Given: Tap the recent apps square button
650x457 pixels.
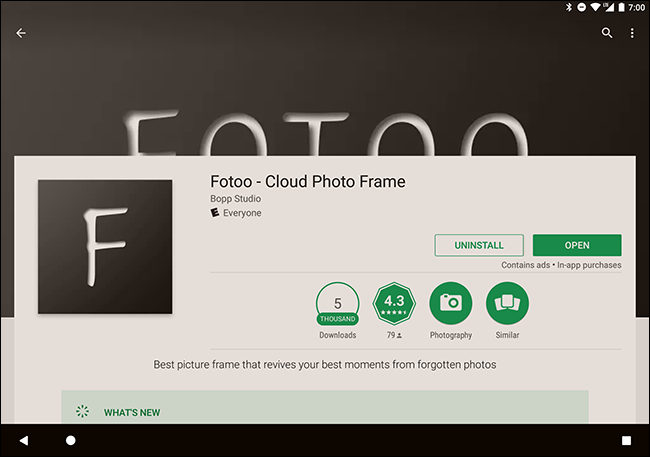Looking at the screenshot, I should pos(626,440).
